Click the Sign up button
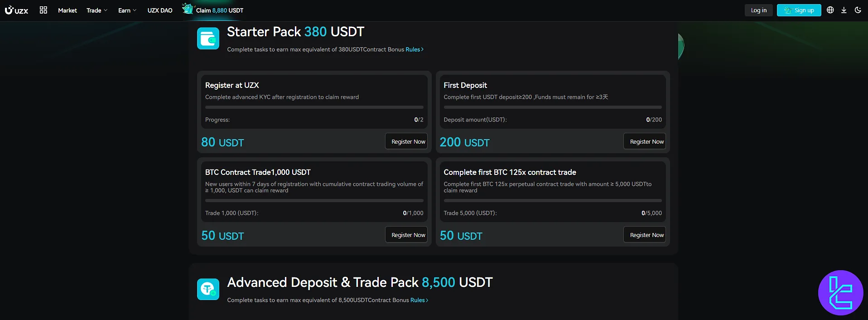The width and height of the screenshot is (868, 320). click(x=799, y=10)
